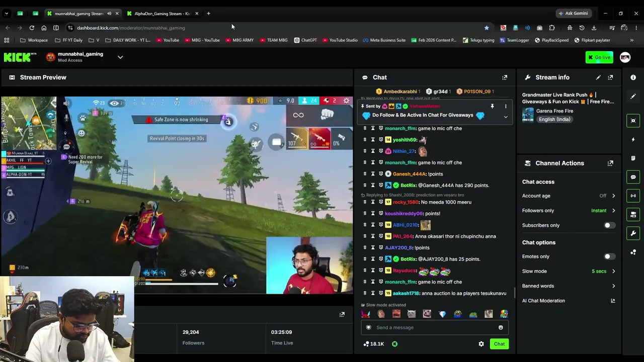Screen dimensions: 644x362
Task: Open AI Chat Moderation external link icon
Action: pos(613,301)
